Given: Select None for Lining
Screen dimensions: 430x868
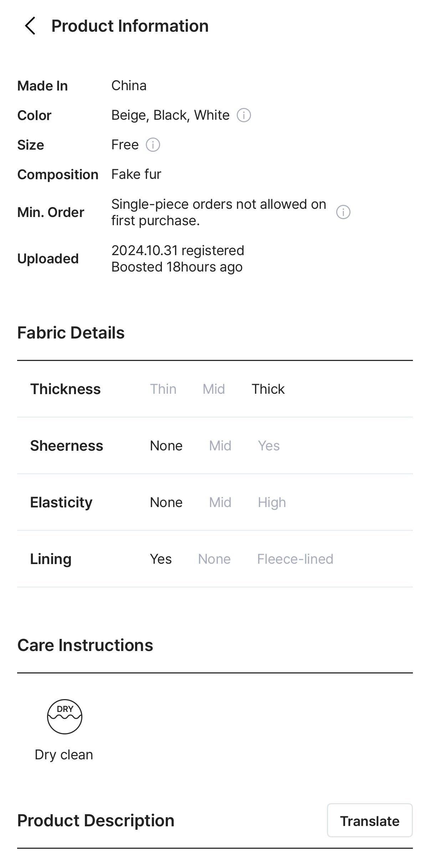Looking at the screenshot, I should click(x=214, y=559).
